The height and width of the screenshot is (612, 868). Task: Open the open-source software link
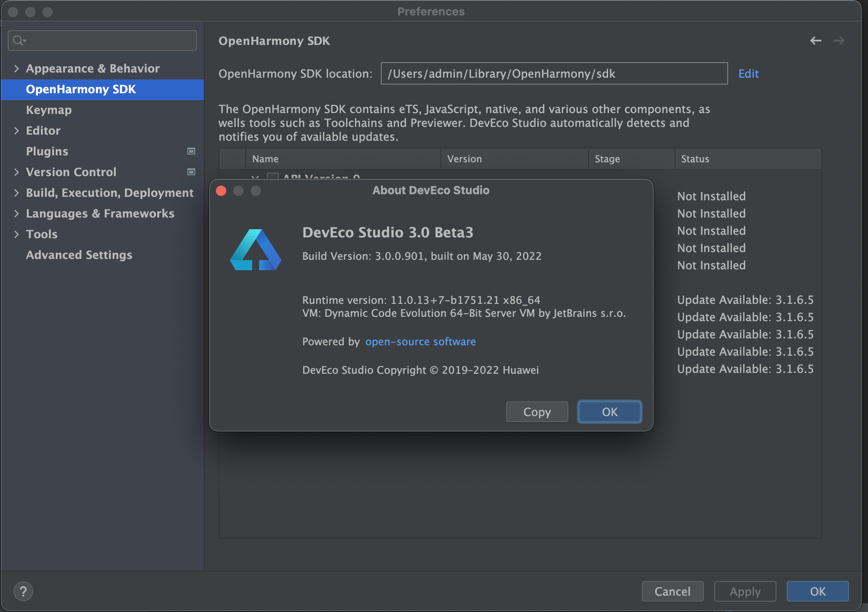[x=420, y=341]
